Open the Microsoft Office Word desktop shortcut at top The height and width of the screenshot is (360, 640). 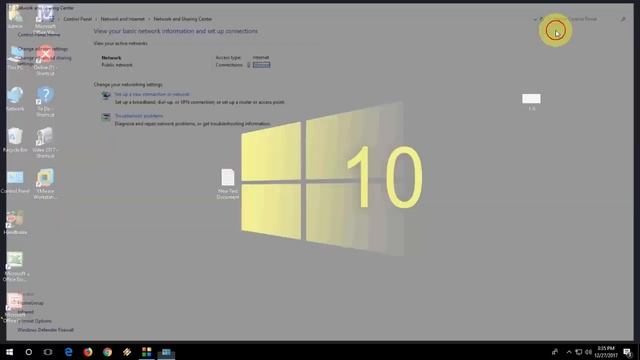(45, 20)
